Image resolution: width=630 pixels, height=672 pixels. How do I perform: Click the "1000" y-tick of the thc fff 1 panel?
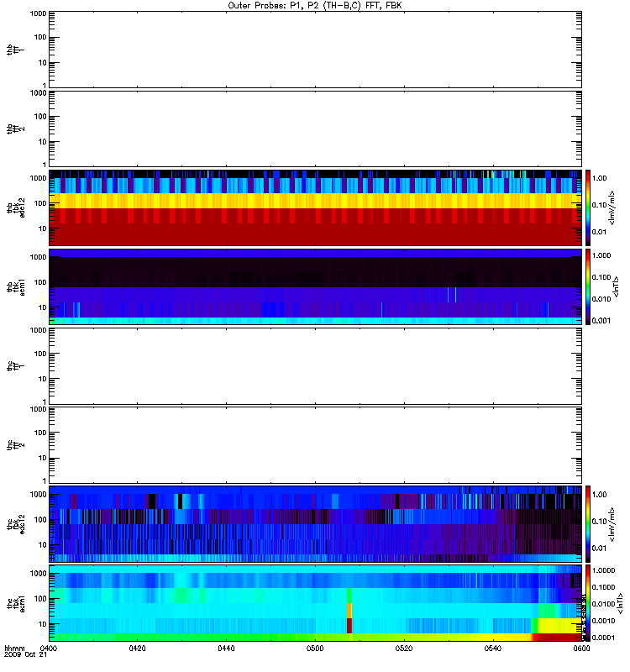click(38, 330)
